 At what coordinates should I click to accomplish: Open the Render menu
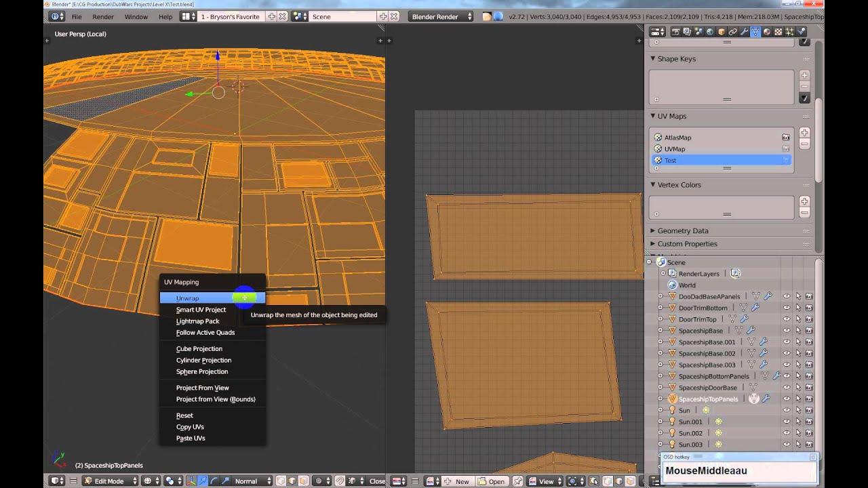coord(103,16)
